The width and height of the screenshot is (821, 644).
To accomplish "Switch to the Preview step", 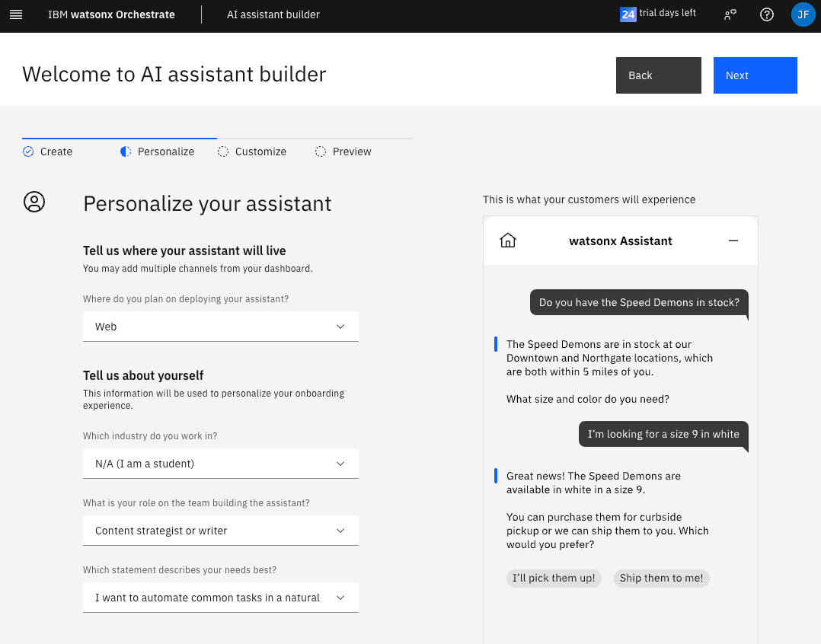I will (x=343, y=151).
